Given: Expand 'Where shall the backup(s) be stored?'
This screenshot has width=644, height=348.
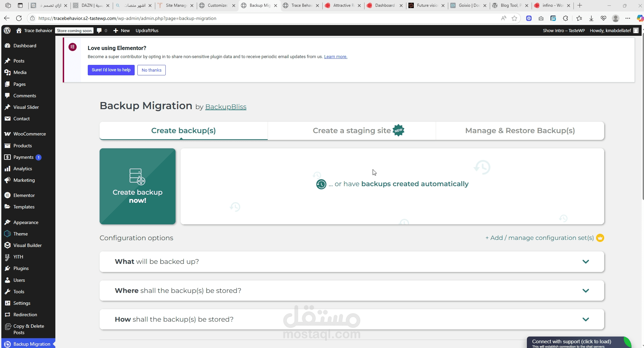Looking at the screenshot, I should pyautogui.click(x=352, y=291).
